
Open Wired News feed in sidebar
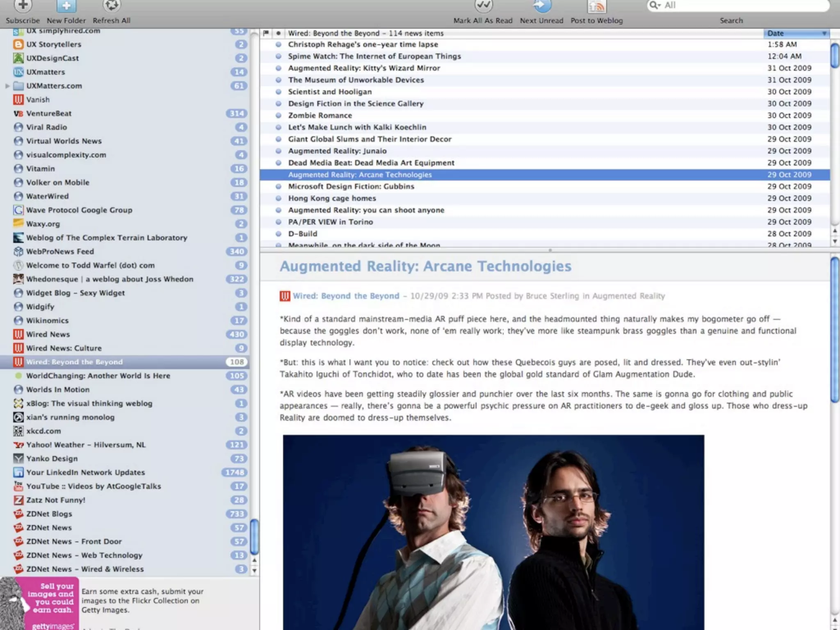coord(48,334)
